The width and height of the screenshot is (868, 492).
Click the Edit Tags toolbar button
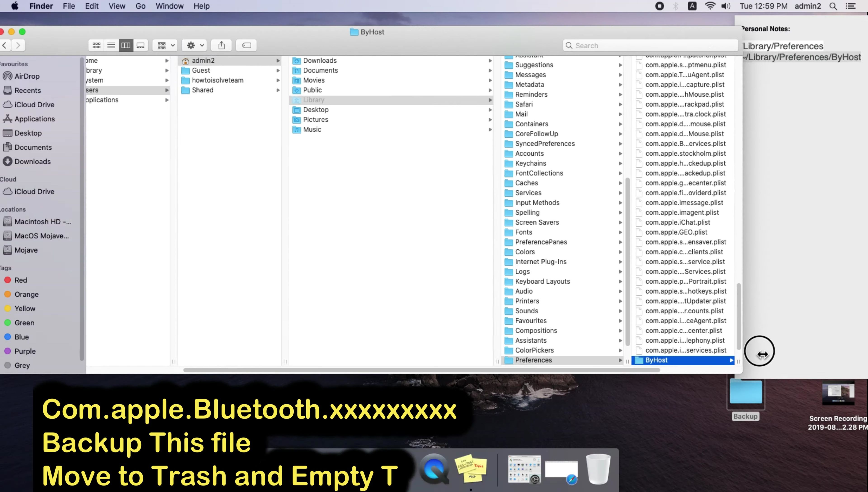[247, 45]
